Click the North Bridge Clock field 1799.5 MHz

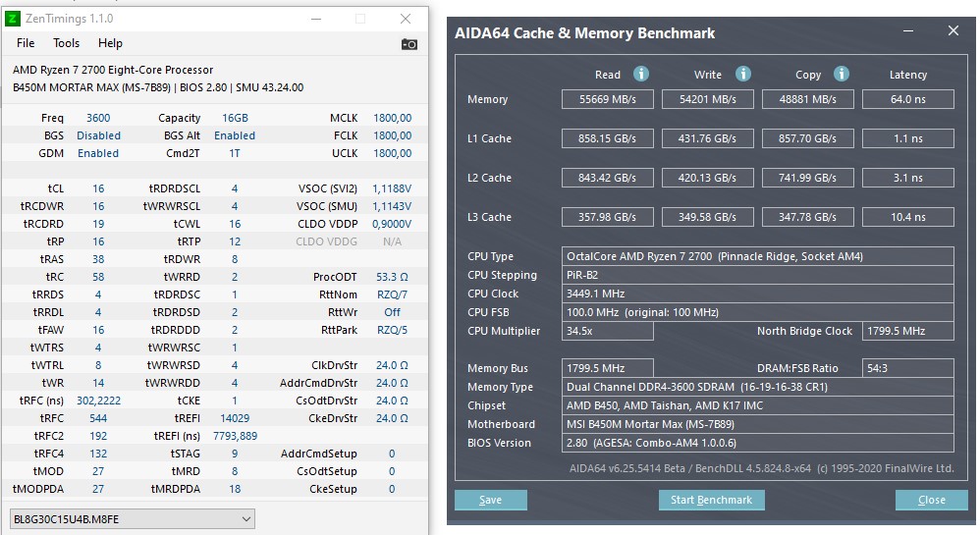[908, 331]
